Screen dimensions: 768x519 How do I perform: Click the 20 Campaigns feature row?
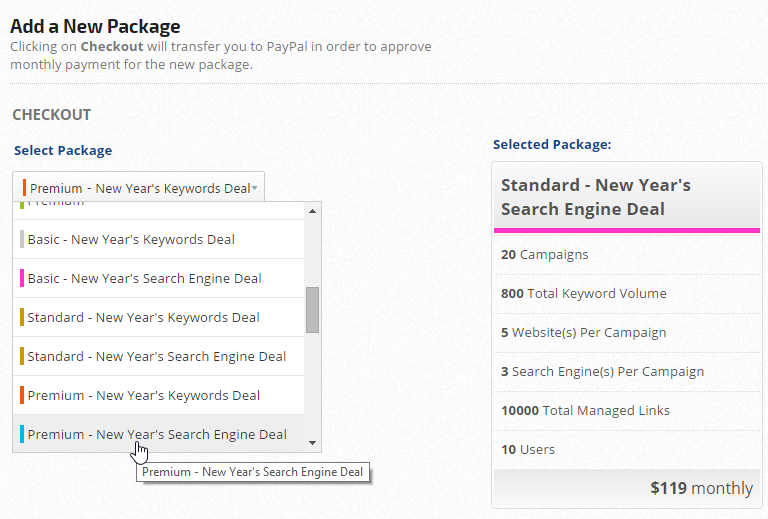pos(544,254)
